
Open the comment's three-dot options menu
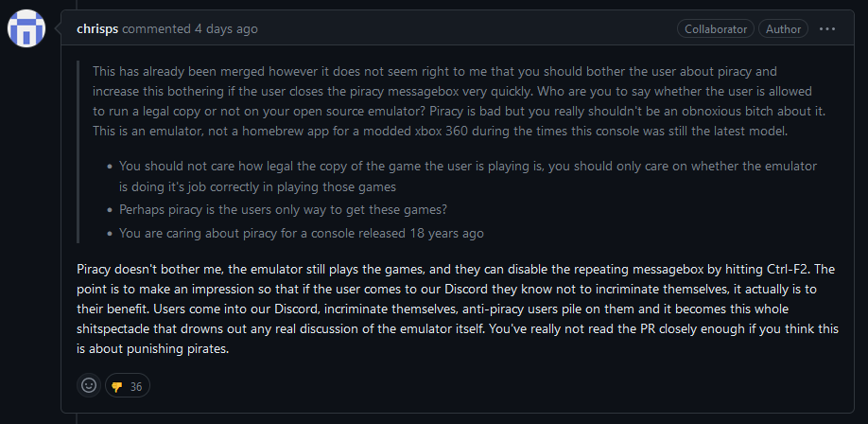827,29
